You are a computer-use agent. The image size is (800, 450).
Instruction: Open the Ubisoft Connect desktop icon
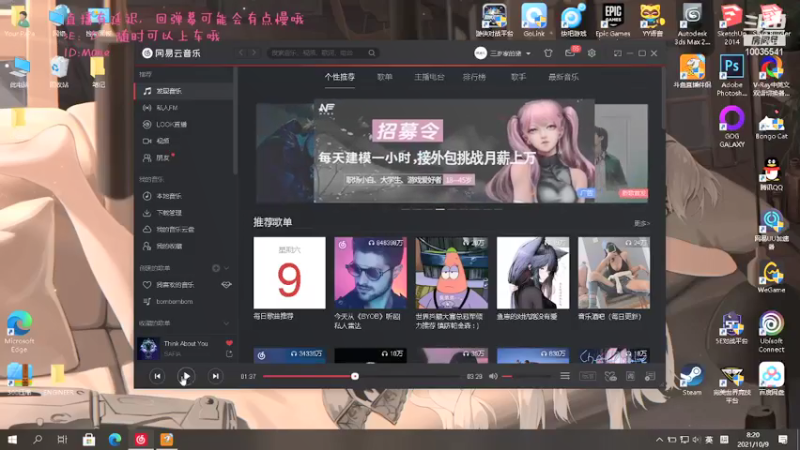coord(771,333)
